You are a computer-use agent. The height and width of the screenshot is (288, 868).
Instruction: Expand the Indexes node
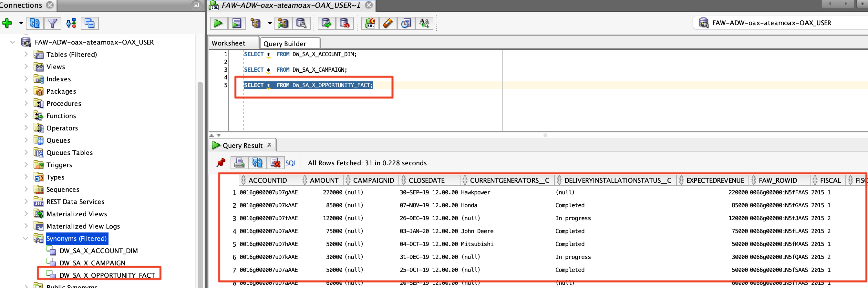point(26,79)
